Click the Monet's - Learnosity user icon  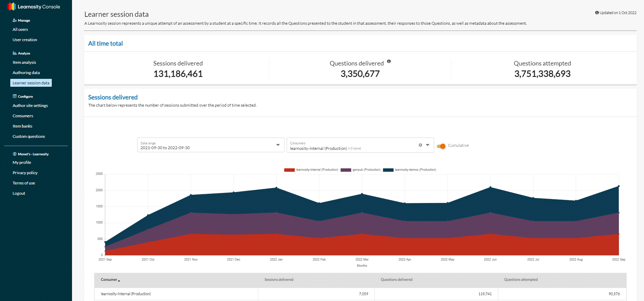pyautogui.click(x=14, y=154)
